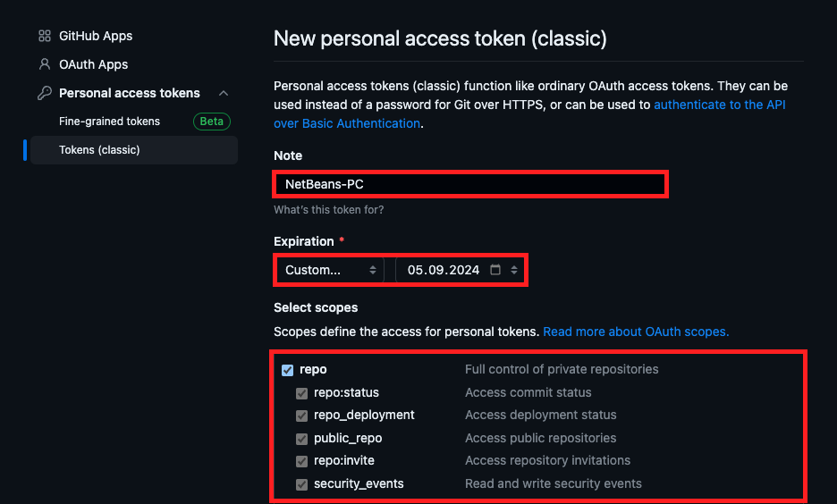Screen dimensions: 837x504
Task: Toggle the security_events checkbox
Action: click(x=302, y=484)
